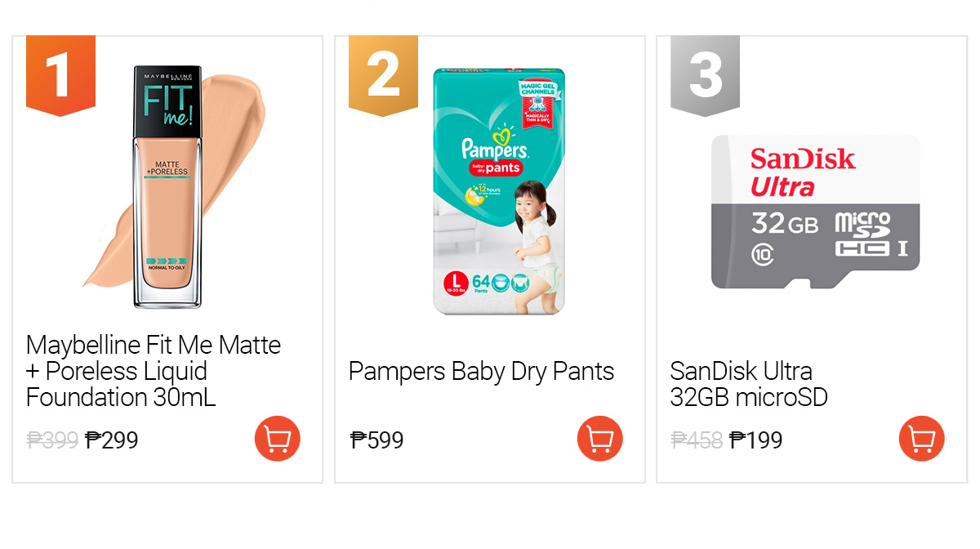Open the Pampers Baby Dry Pants title link
Image resolution: width=980 pixels, height=549 pixels.
(x=481, y=372)
